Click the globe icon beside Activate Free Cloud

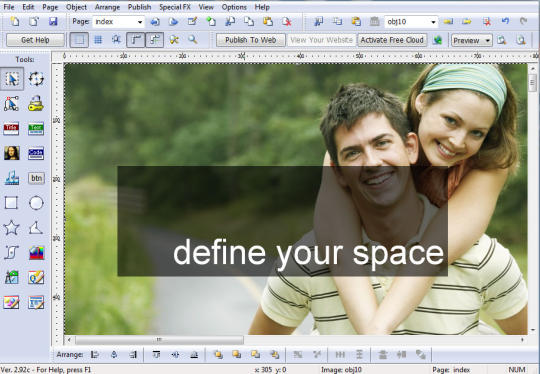437,40
